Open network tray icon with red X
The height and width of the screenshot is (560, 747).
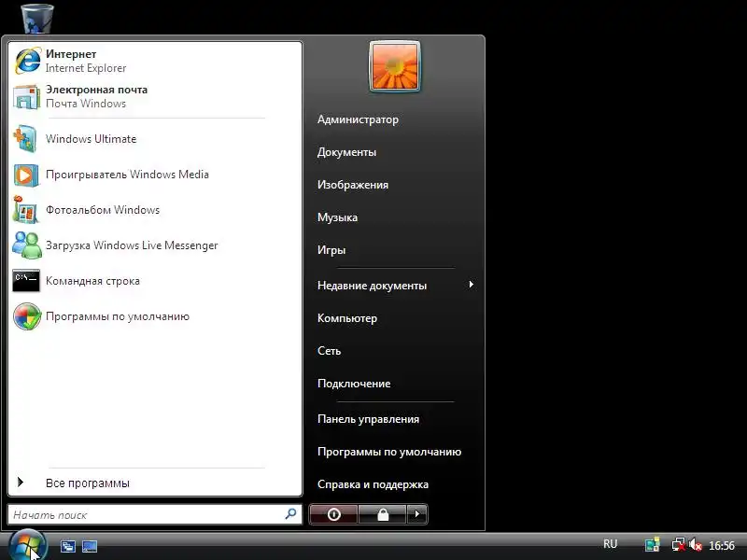[x=678, y=545]
